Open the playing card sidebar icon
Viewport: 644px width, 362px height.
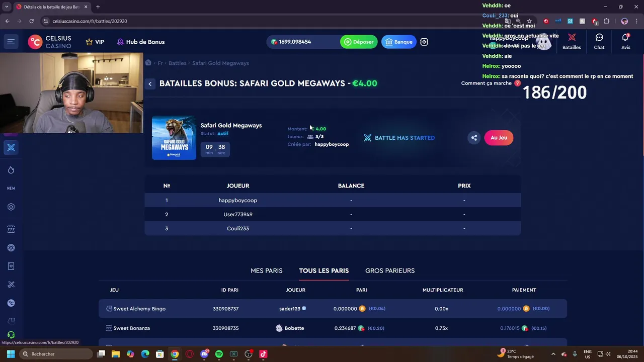click(11, 266)
